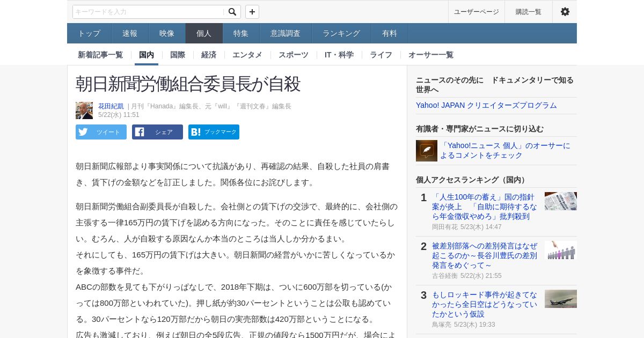Go to the トップ tab
644x338 pixels.
click(89, 33)
